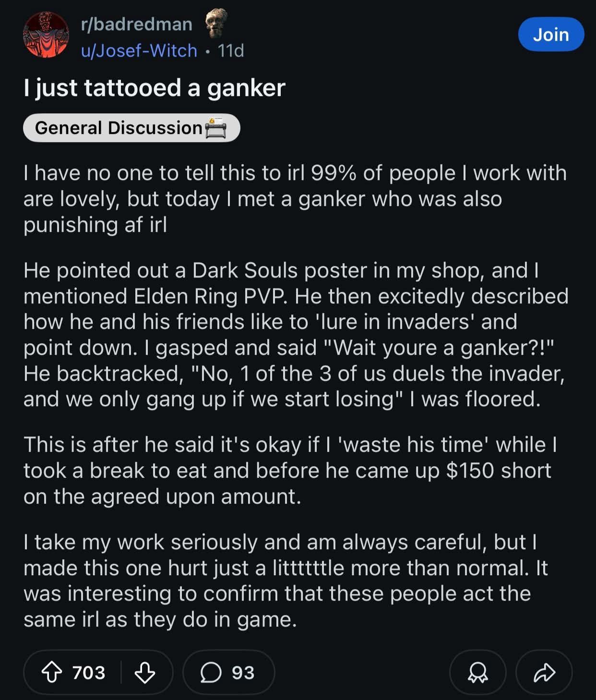Click the final paragraph about taking work seriously
This screenshot has height=700, width=596.
tap(286, 580)
